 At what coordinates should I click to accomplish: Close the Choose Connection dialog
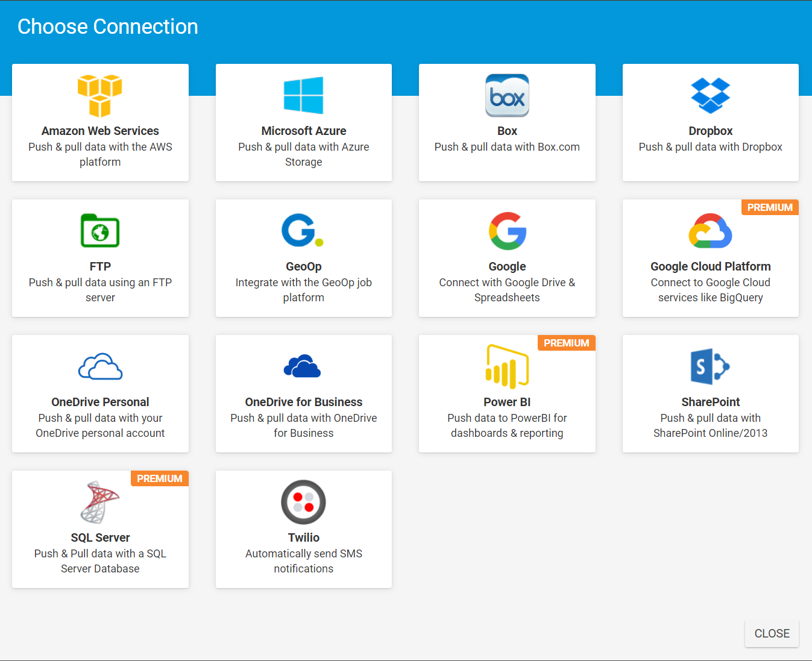pyautogui.click(x=772, y=633)
